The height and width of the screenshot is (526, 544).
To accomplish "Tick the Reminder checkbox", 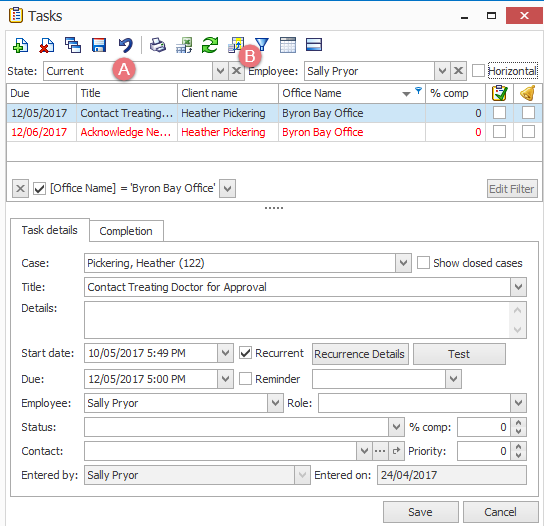I will 246,379.
